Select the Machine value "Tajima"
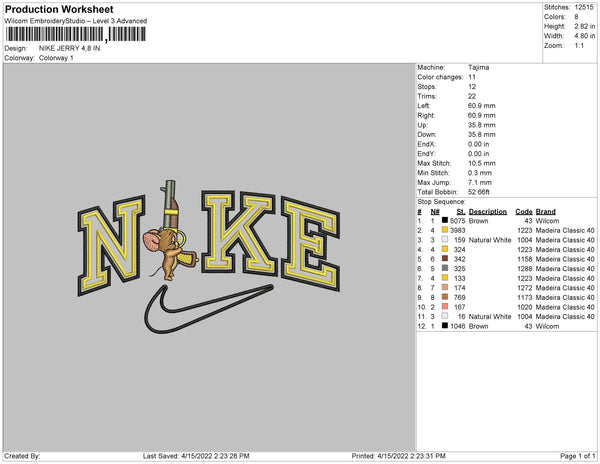This screenshot has height=464, width=600. [478, 67]
